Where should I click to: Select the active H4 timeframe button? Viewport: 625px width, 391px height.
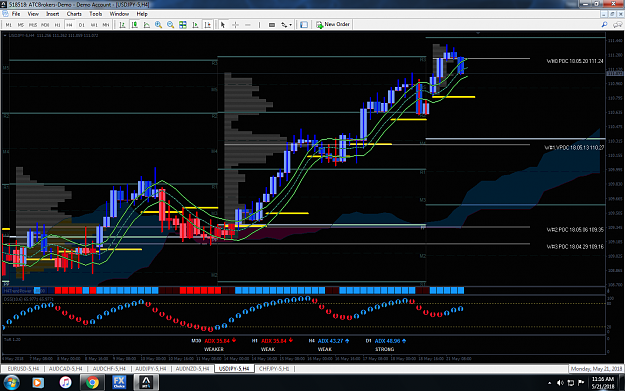[x=69, y=25]
